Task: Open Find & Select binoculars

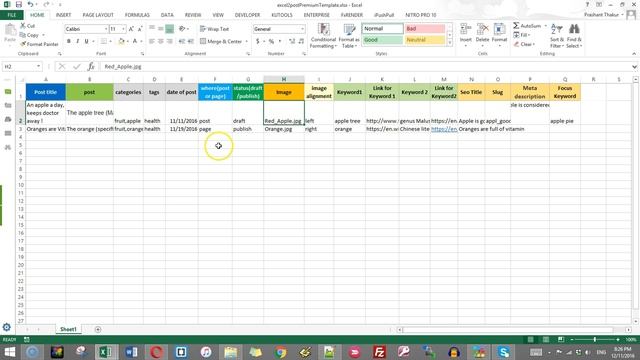Action: (574, 36)
